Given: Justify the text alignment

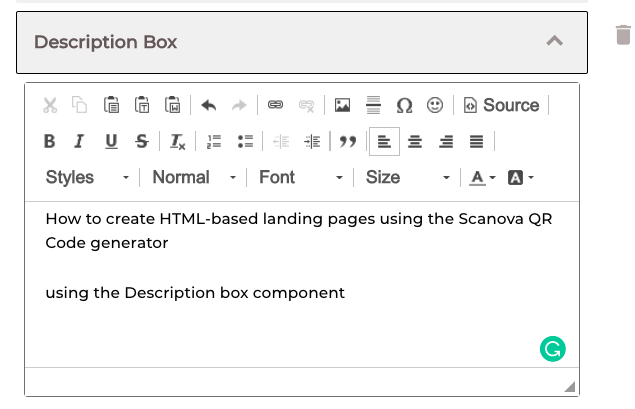Looking at the screenshot, I should click(477, 141).
